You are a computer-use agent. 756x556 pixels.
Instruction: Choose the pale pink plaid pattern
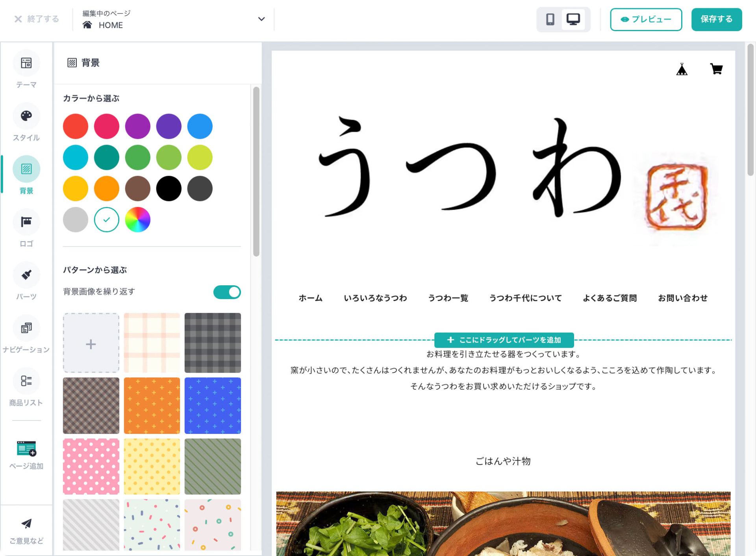152,343
